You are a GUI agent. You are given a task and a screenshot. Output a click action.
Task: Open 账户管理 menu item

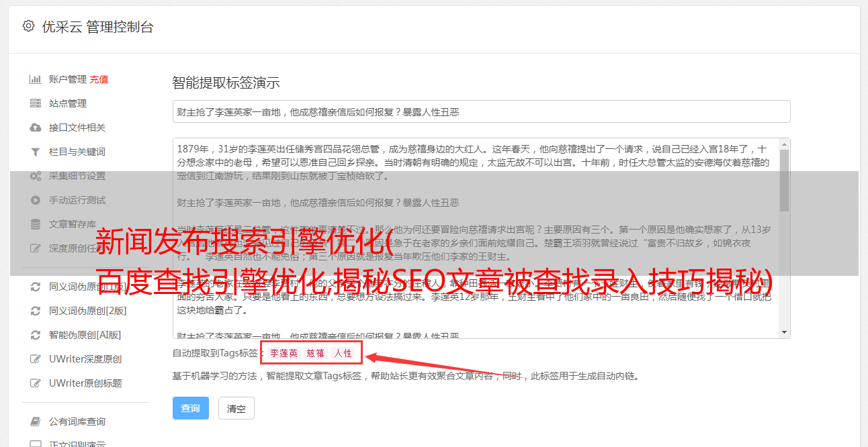tap(68, 79)
